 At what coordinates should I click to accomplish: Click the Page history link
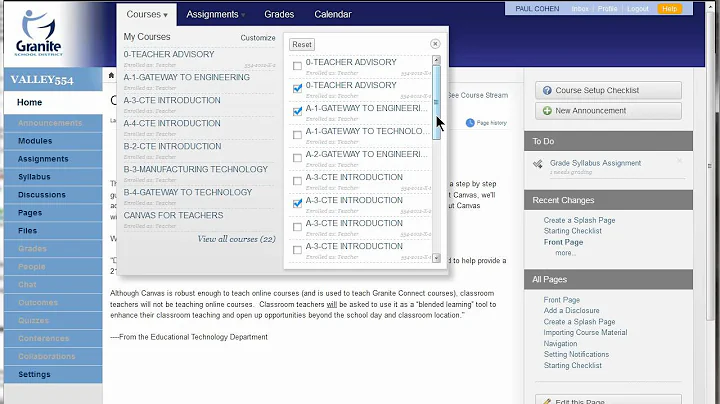pyautogui.click(x=491, y=123)
